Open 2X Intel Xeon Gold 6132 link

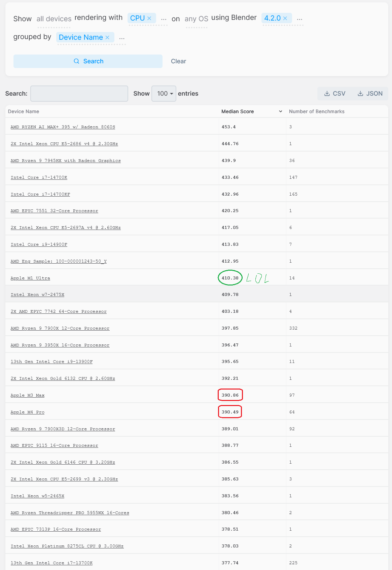[63, 378]
